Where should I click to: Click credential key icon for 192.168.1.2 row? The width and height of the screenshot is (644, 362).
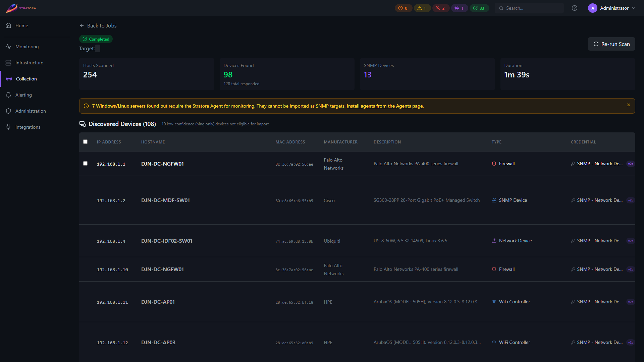pos(573,200)
